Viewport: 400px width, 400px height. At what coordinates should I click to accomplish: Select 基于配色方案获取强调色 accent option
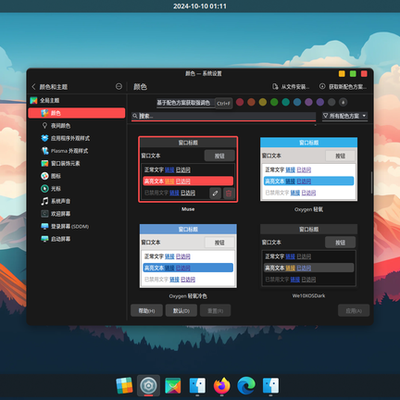(183, 103)
